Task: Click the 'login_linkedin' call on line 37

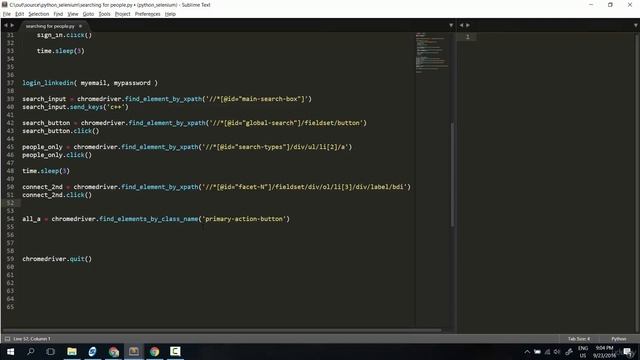Action: [48, 83]
